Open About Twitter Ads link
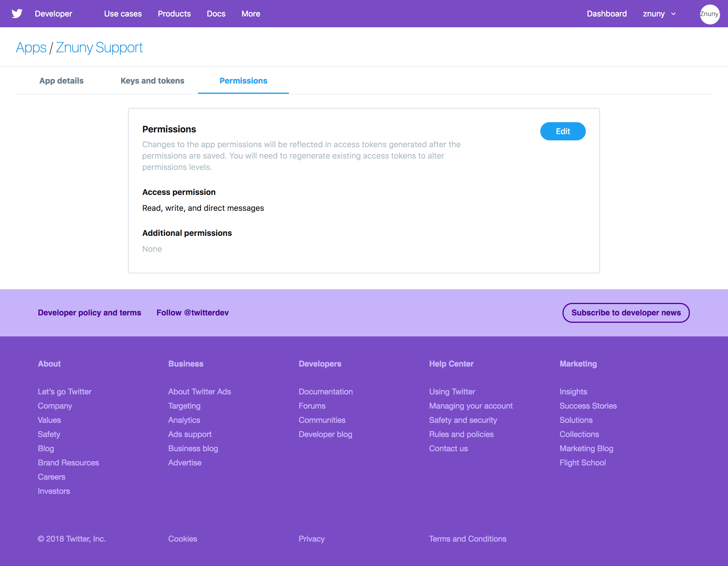Screen dimensions: 728x566 coord(199,392)
